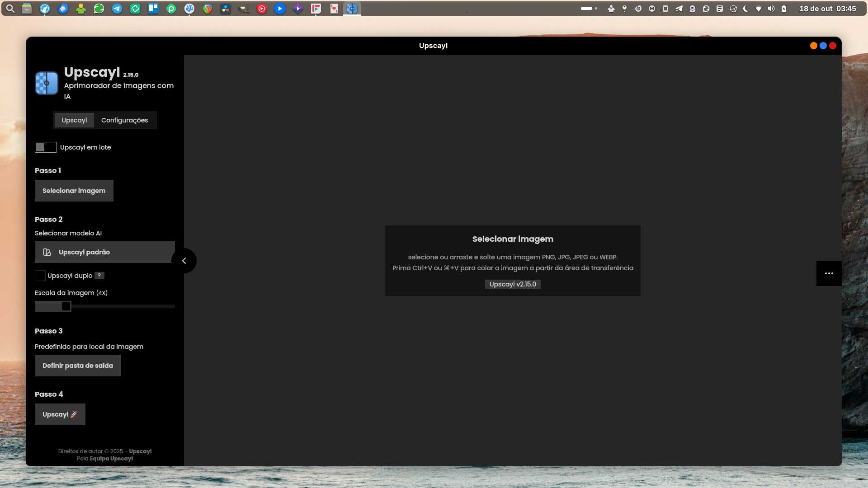
Task: Toggle the Upscayl em lote switch
Action: [46, 147]
